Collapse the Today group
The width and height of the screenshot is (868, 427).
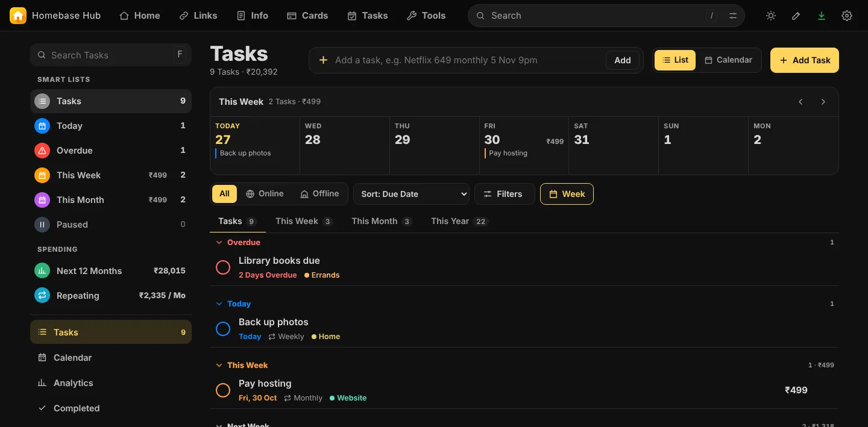click(219, 304)
